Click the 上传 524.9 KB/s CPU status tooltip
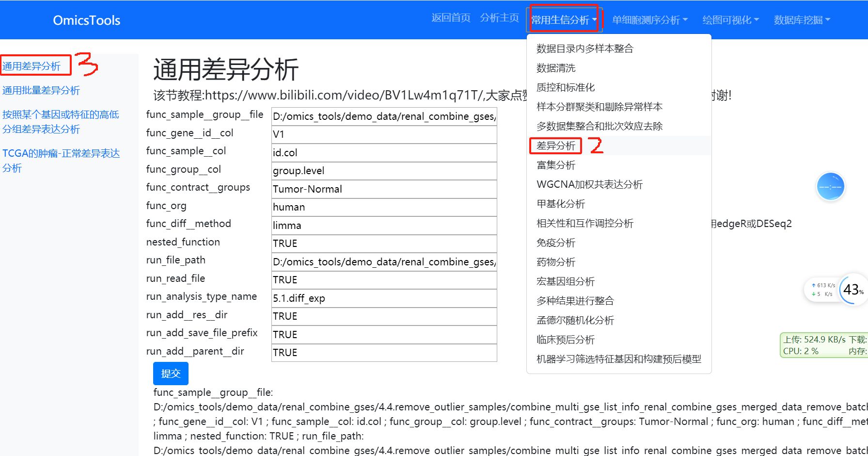 (x=824, y=345)
